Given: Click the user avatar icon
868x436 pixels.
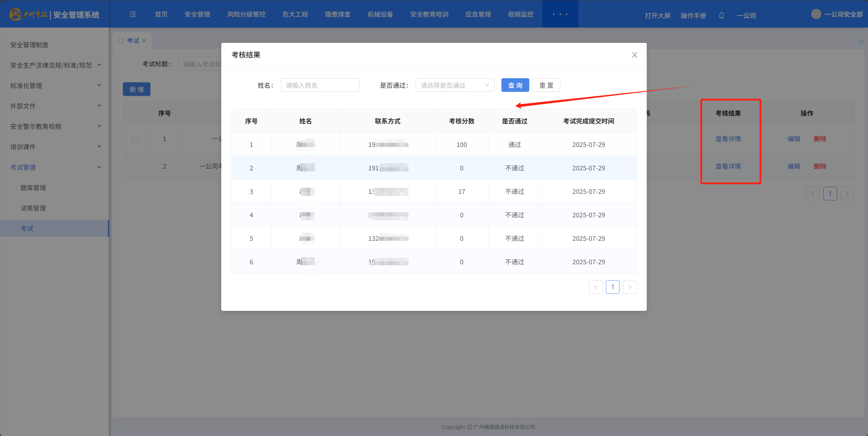Looking at the screenshot, I should point(816,14).
